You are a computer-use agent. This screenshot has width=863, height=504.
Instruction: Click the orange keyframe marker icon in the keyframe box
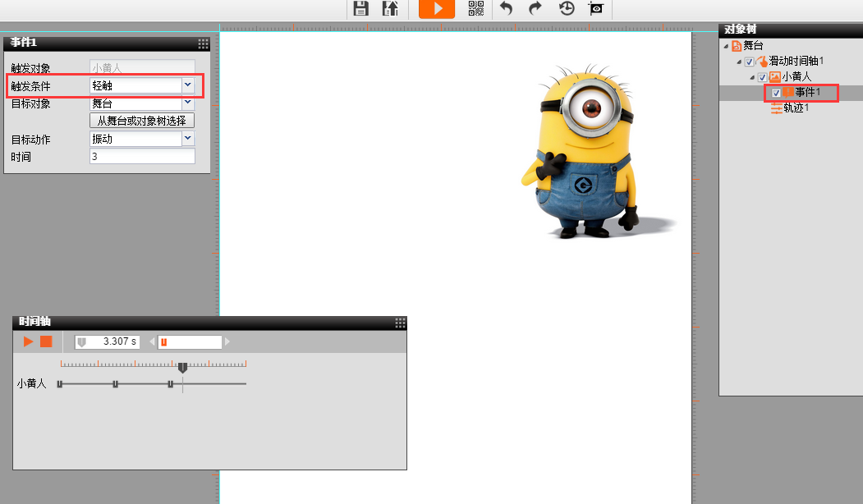tap(163, 342)
